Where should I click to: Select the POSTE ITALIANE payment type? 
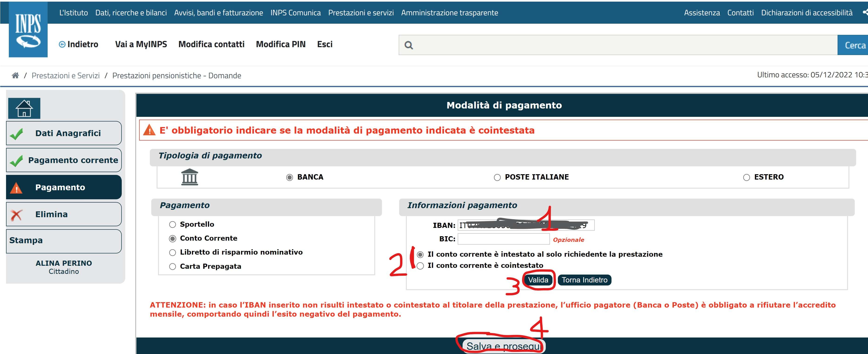pos(497,177)
